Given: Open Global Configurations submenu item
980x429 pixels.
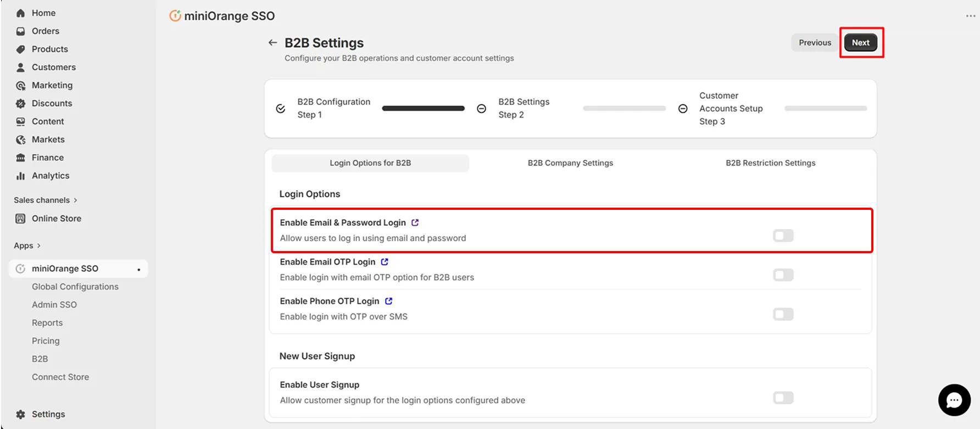Looking at the screenshot, I should [75, 287].
